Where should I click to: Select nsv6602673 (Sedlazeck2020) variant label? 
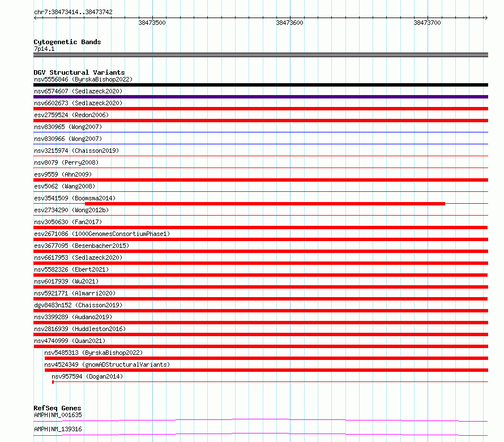[78, 103]
